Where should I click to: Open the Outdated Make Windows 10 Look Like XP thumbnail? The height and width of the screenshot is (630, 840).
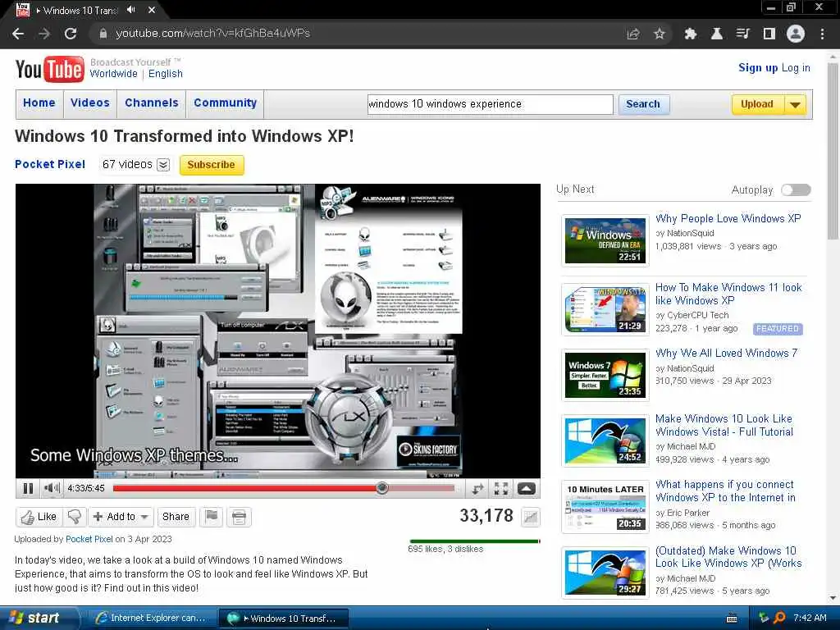[x=605, y=573]
